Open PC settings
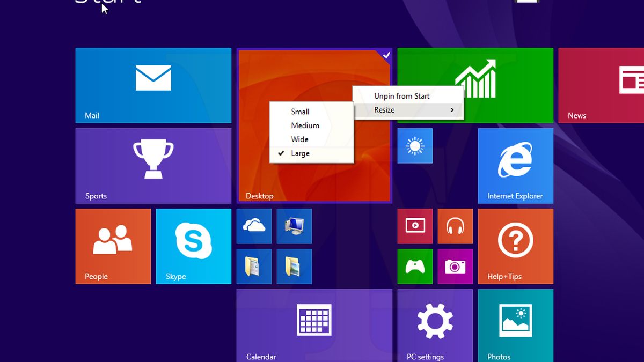Screen dimensions: 644x362 [x=435, y=322]
